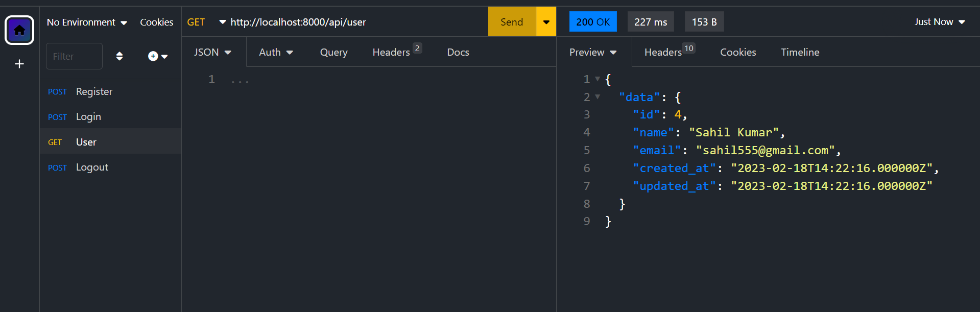The height and width of the screenshot is (312, 980).
Task: Open the request Docs tab
Action: pyautogui.click(x=458, y=52)
